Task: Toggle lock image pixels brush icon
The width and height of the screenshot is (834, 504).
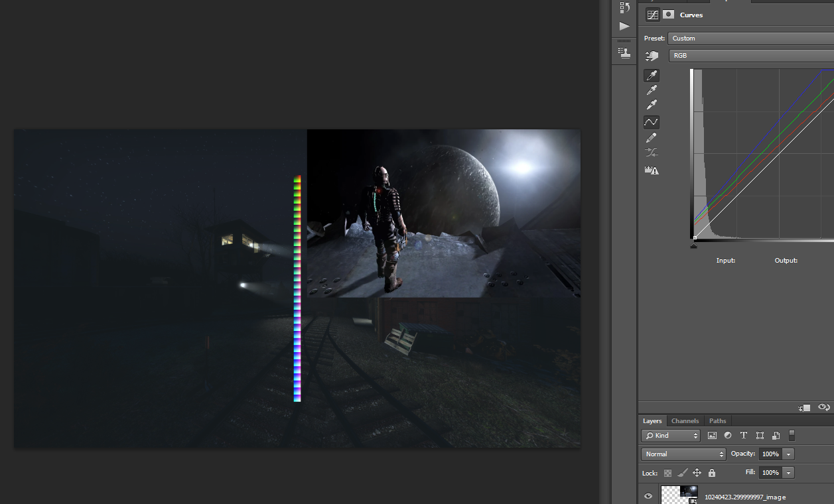Action: click(x=683, y=473)
